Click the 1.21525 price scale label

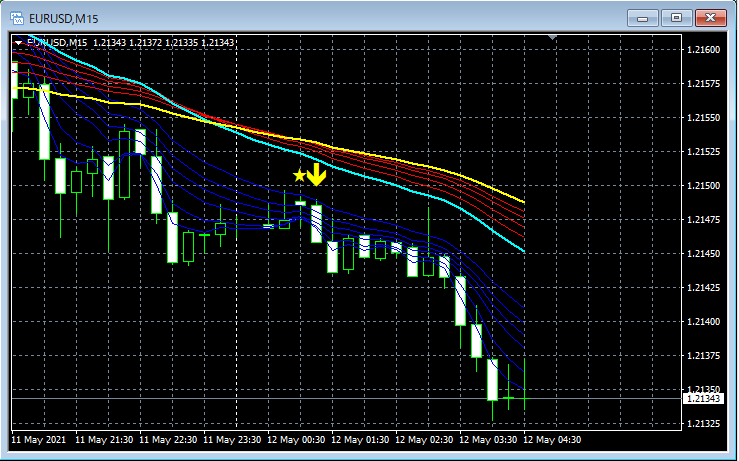point(704,152)
